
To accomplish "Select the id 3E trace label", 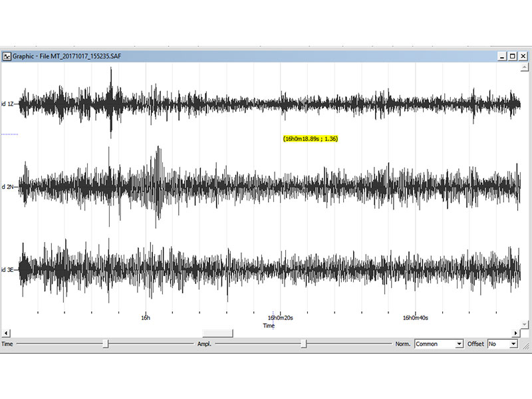I will click(8, 269).
